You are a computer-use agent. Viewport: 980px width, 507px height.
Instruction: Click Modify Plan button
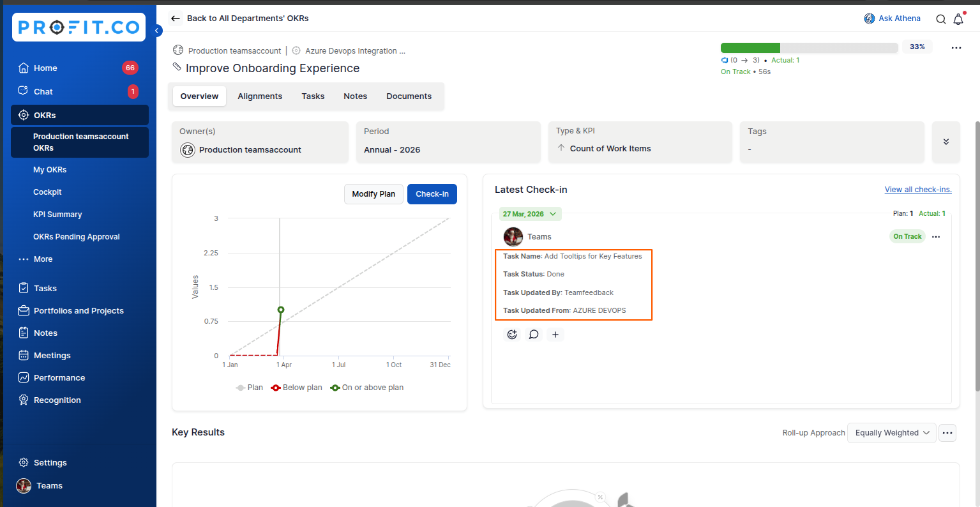(x=373, y=194)
